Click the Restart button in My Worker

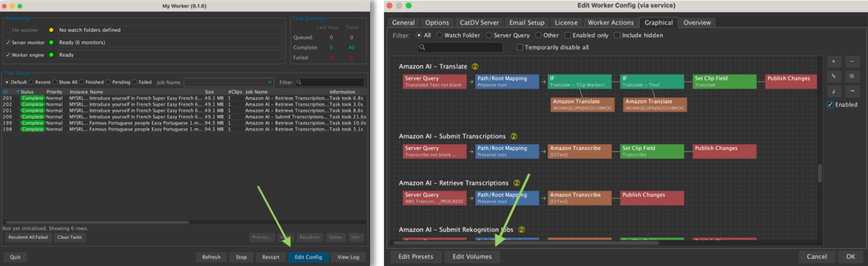point(271,257)
